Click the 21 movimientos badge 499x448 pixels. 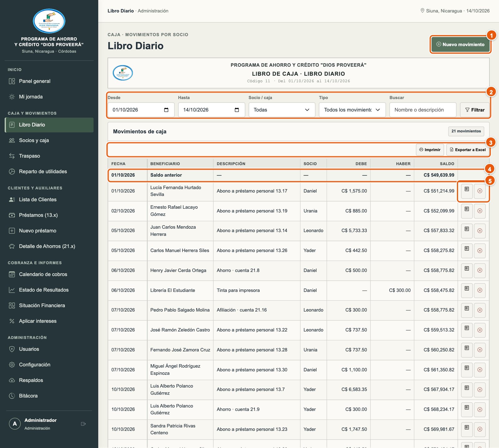click(x=466, y=131)
